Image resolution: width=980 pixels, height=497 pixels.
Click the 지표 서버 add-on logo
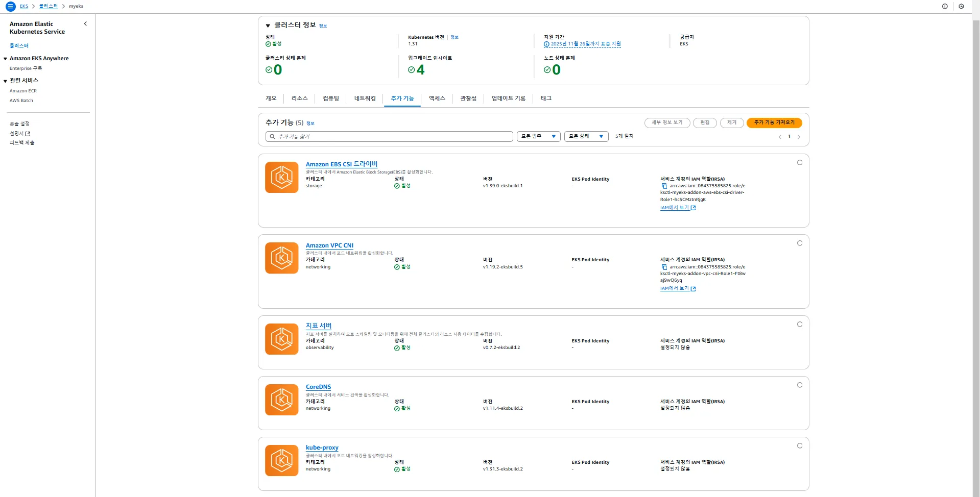coord(281,339)
